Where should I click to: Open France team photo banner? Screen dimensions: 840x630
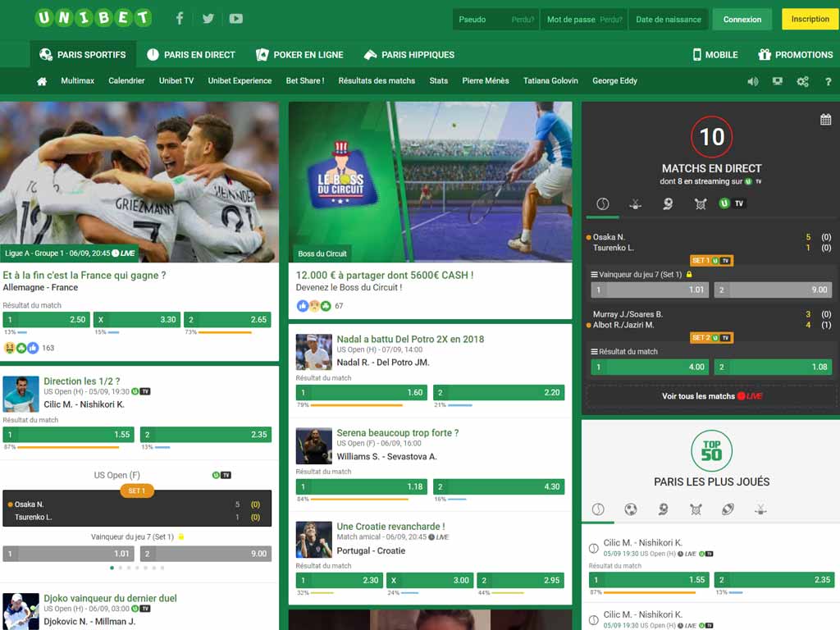pyautogui.click(x=139, y=182)
